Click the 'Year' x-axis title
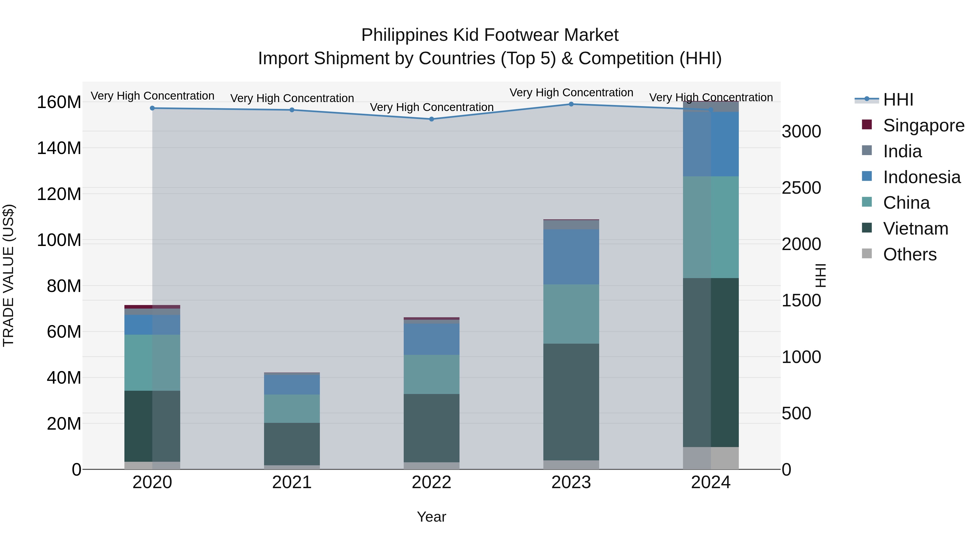 tap(431, 517)
